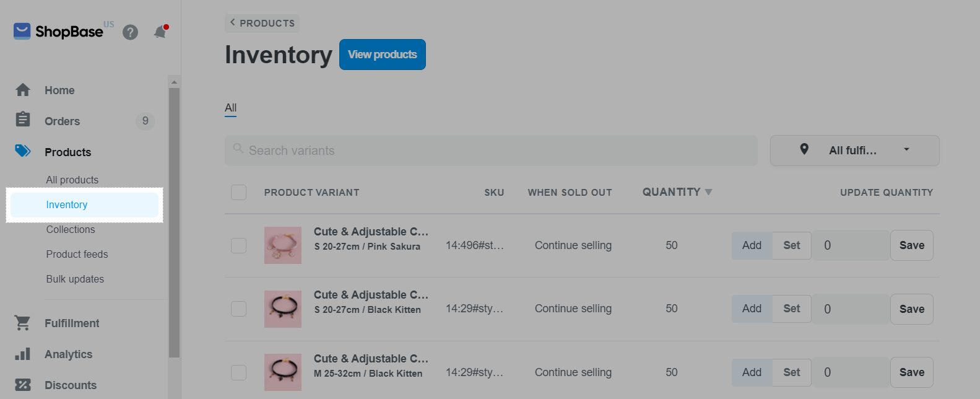The image size is (980, 399).
Task: Open Orders clipboard icon
Action: (x=23, y=119)
